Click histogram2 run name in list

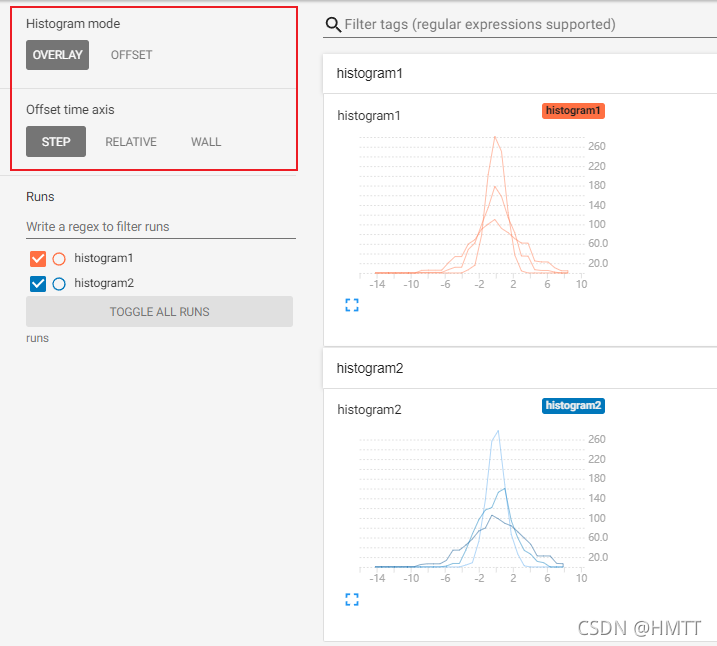(104, 283)
